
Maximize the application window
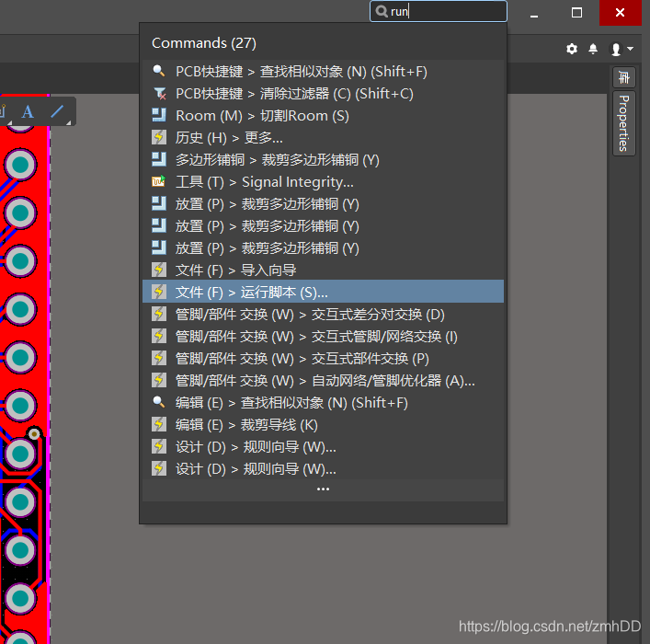click(576, 13)
